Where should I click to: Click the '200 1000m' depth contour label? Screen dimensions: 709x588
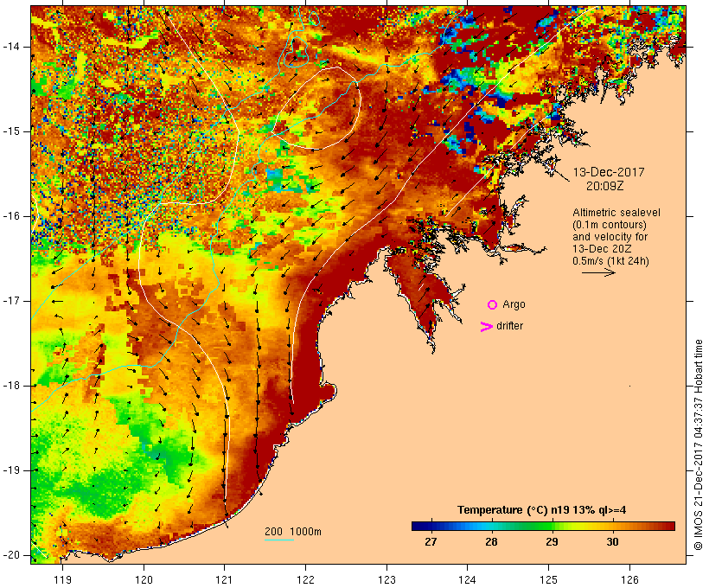[x=293, y=532]
